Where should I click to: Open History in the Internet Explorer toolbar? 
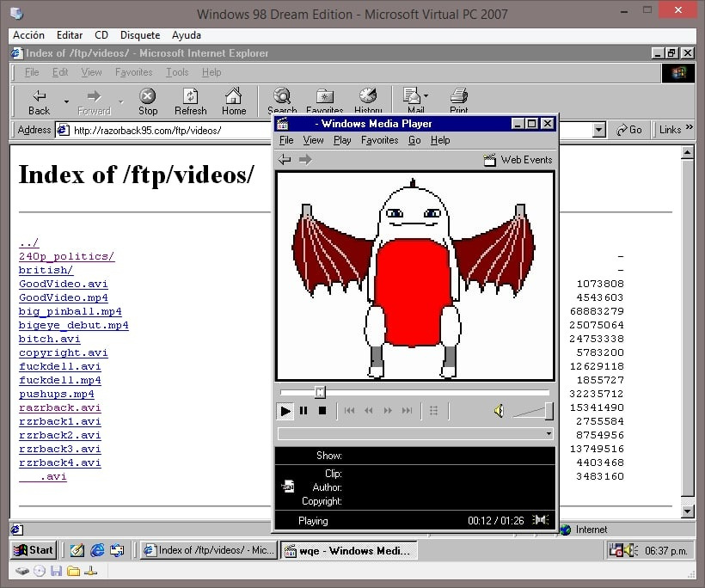368,100
